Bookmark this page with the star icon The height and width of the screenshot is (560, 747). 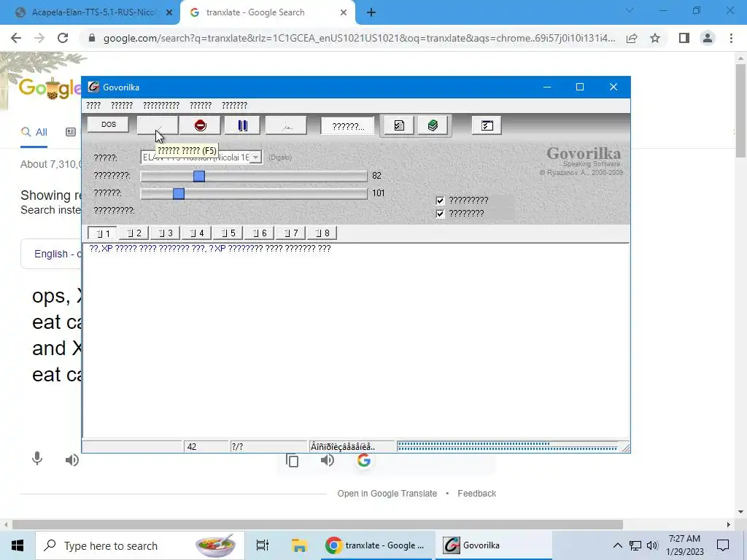655,38
